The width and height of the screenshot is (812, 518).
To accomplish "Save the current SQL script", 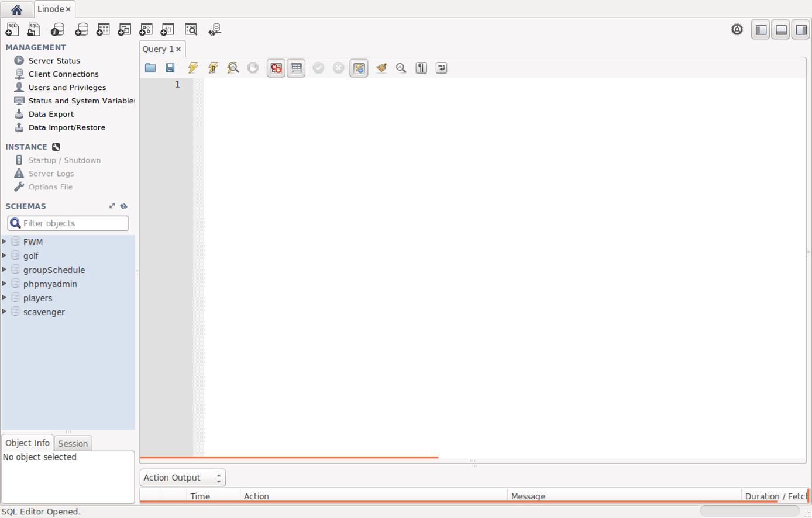I will click(170, 68).
